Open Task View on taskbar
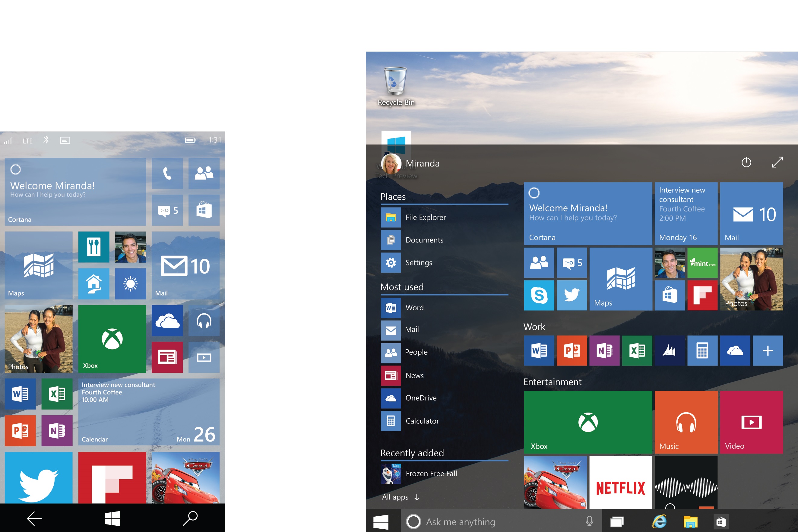 [x=617, y=521]
